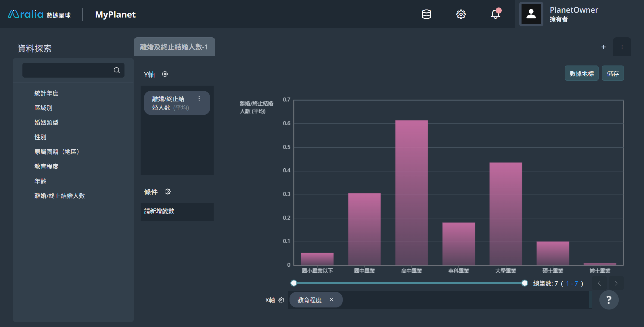Image resolution: width=644 pixels, height=327 pixels.
Task: Open 條件 settings gear
Action: 168,192
